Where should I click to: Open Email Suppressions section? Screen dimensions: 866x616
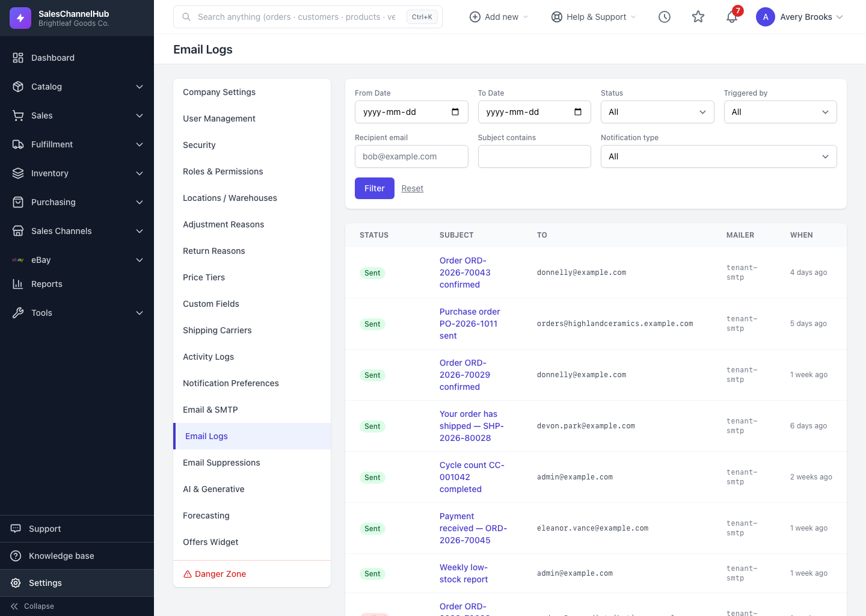(252, 463)
